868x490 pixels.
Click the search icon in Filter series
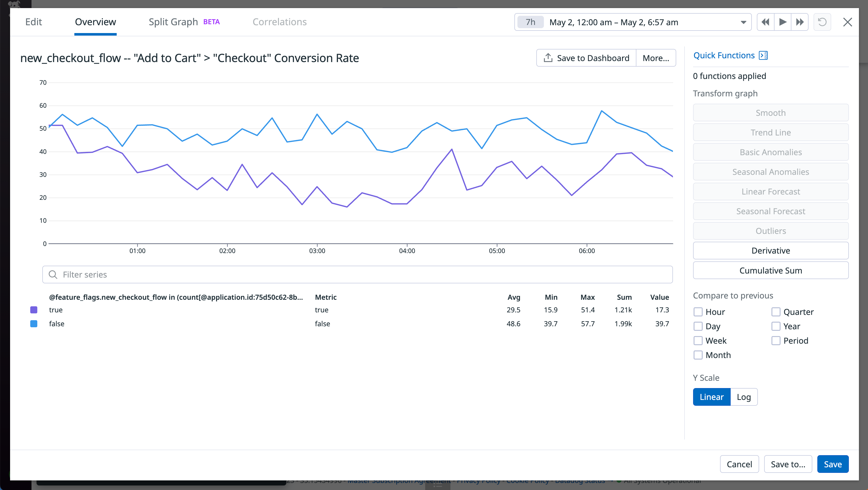53,275
